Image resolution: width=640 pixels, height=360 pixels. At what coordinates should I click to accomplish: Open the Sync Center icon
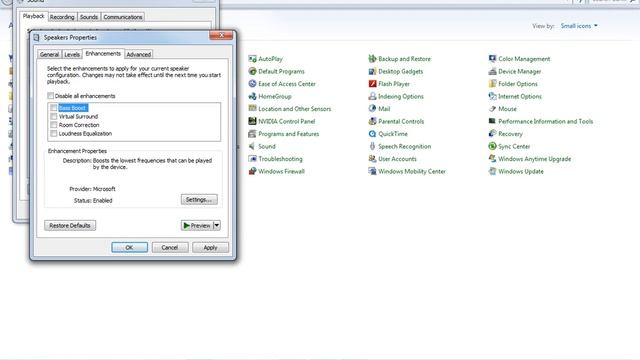492,146
